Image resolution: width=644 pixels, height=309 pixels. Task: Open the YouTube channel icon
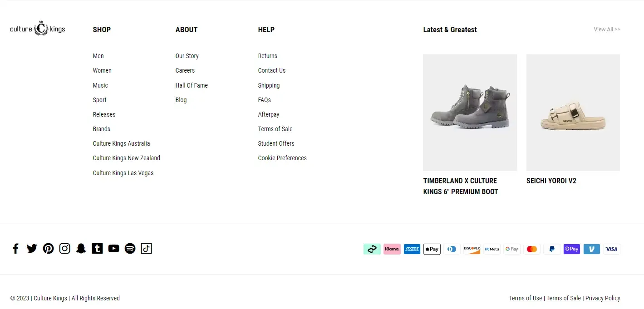point(113,248)
